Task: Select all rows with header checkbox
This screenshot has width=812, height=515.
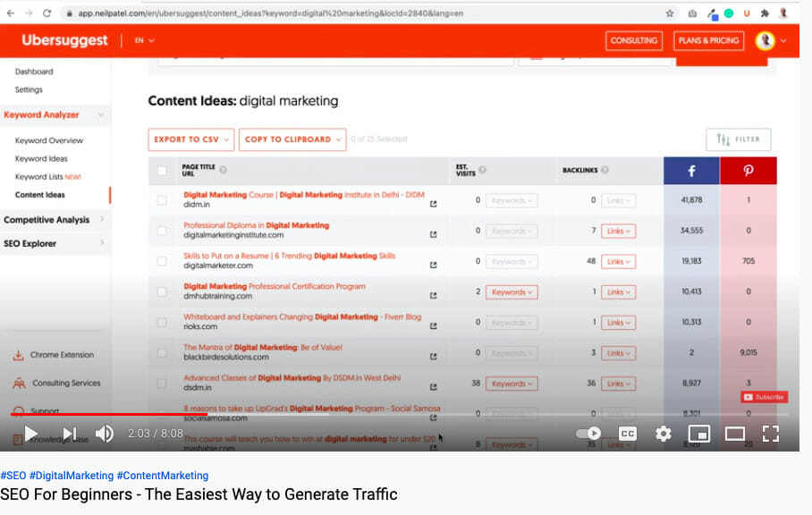Action: pos(162,171)
